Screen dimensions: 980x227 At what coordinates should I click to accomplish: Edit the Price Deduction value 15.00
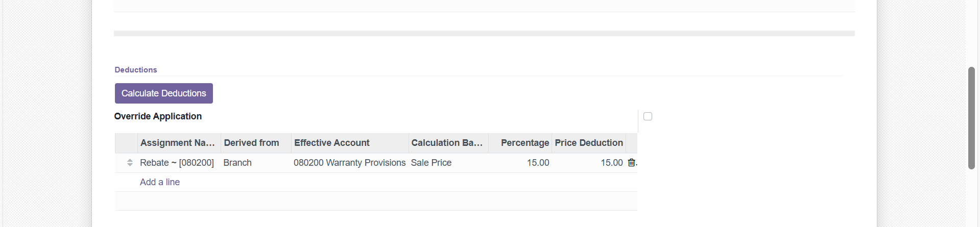tap(612, 163)
